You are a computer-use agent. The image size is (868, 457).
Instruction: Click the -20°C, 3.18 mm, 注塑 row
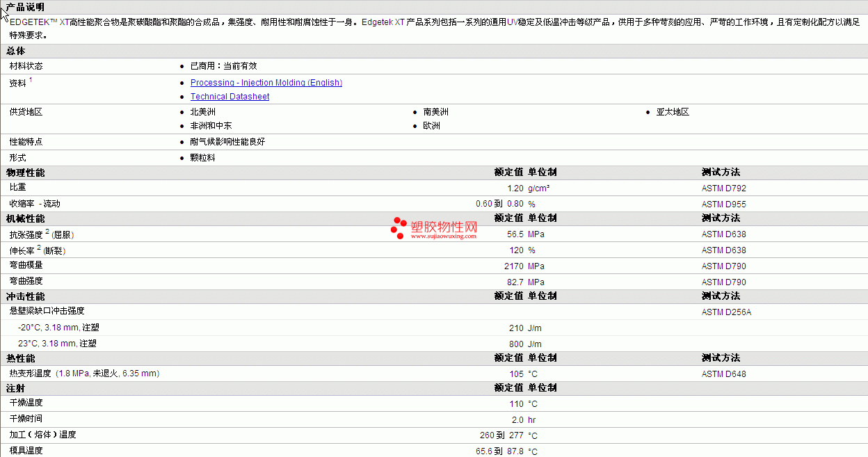[58, 328]
